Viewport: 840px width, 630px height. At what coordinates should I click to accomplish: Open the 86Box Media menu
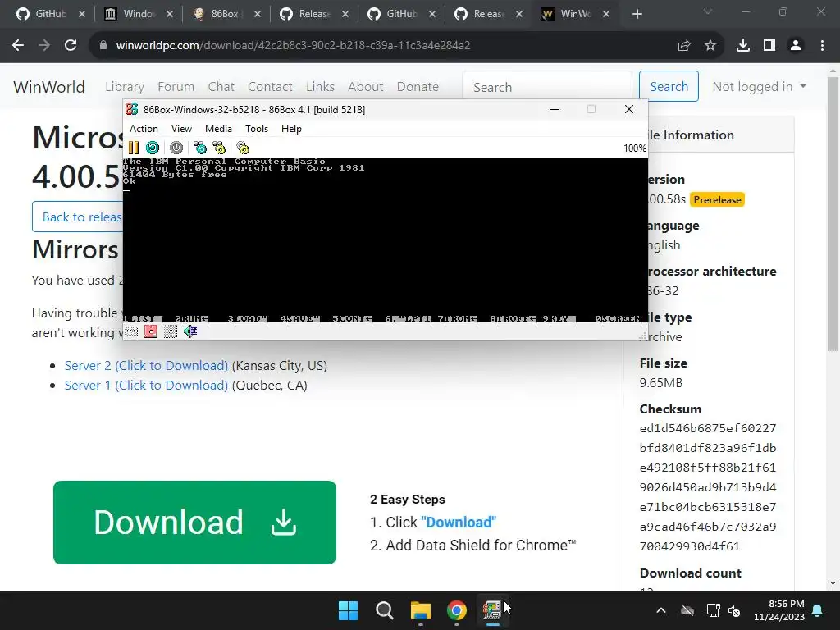coord(218,129)
